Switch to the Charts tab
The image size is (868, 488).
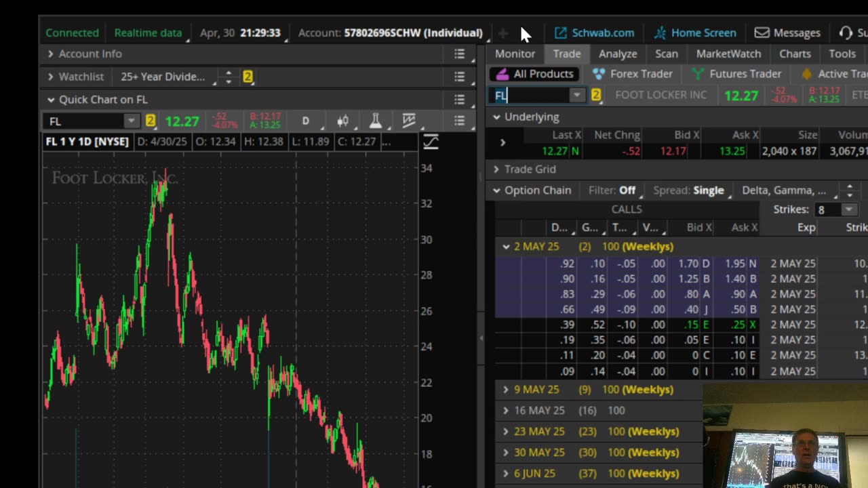point(795,54)
